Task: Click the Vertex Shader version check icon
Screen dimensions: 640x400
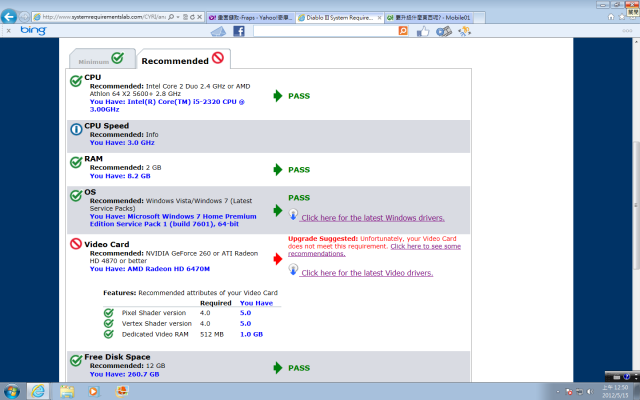Action: [x=109, y=323]
